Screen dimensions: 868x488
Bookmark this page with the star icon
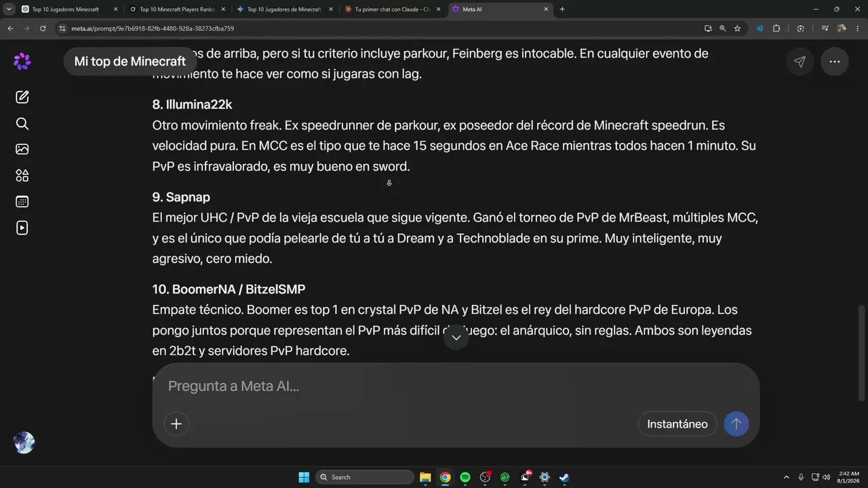[x=737, y=28]
